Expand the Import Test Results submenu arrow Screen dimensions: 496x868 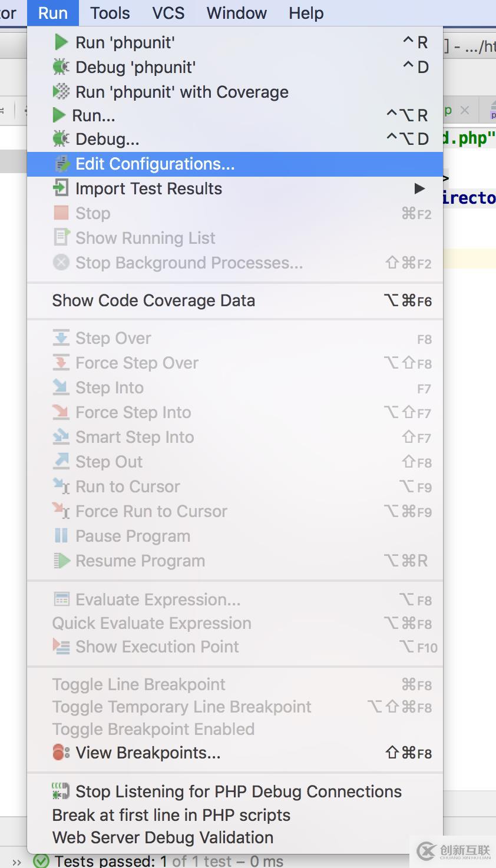click(419, 188)
